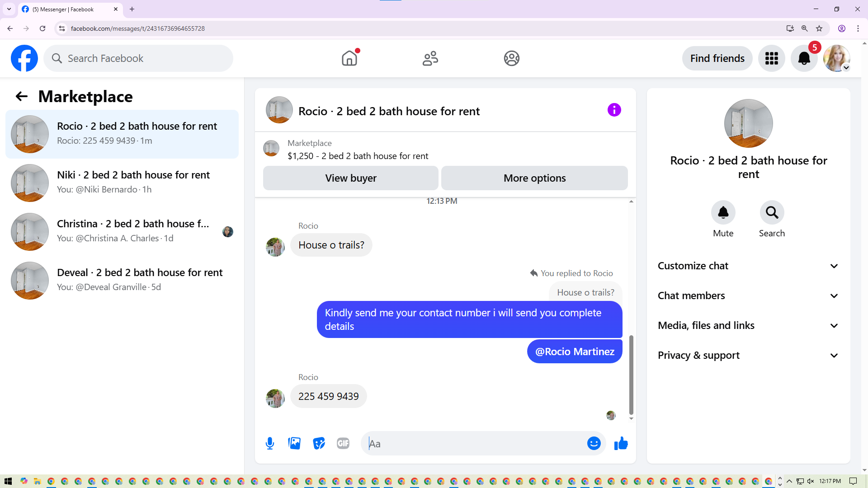Open the GIF picker
Screen dimensions: 868x488
[343, 443]
